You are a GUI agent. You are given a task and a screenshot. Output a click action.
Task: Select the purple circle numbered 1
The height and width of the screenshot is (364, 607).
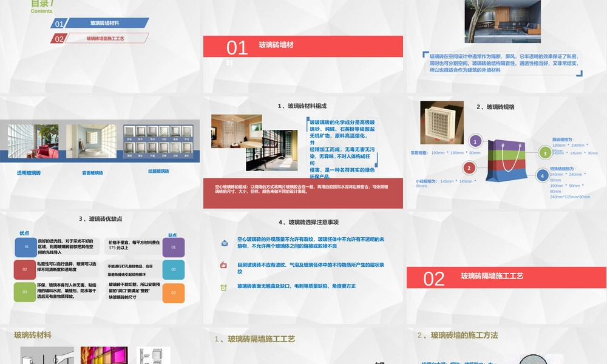tap(475, 141)
